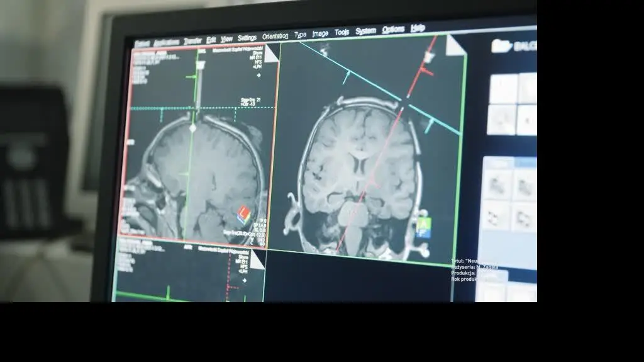Screen dimensions: 644x362
Task: Open the View menu
Action: 226,38
